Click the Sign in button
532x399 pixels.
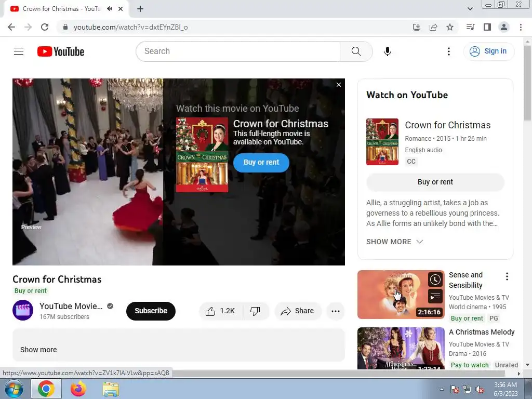click(488, 51)
